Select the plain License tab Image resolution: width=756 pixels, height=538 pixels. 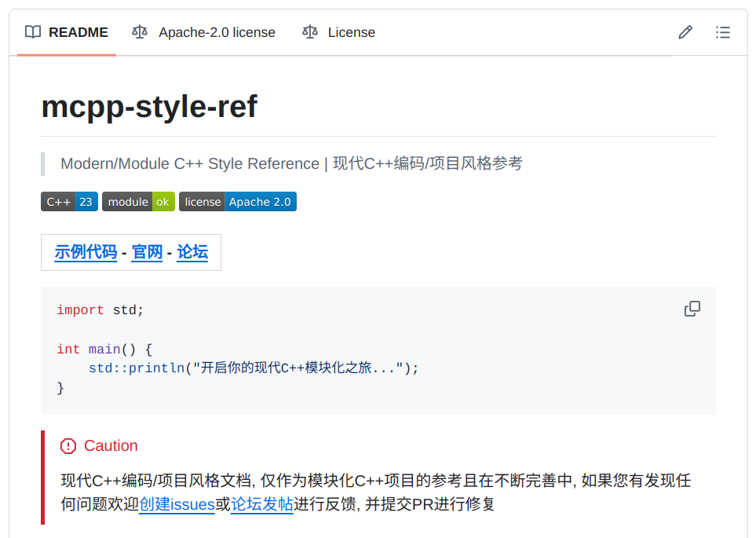[339, 32]
